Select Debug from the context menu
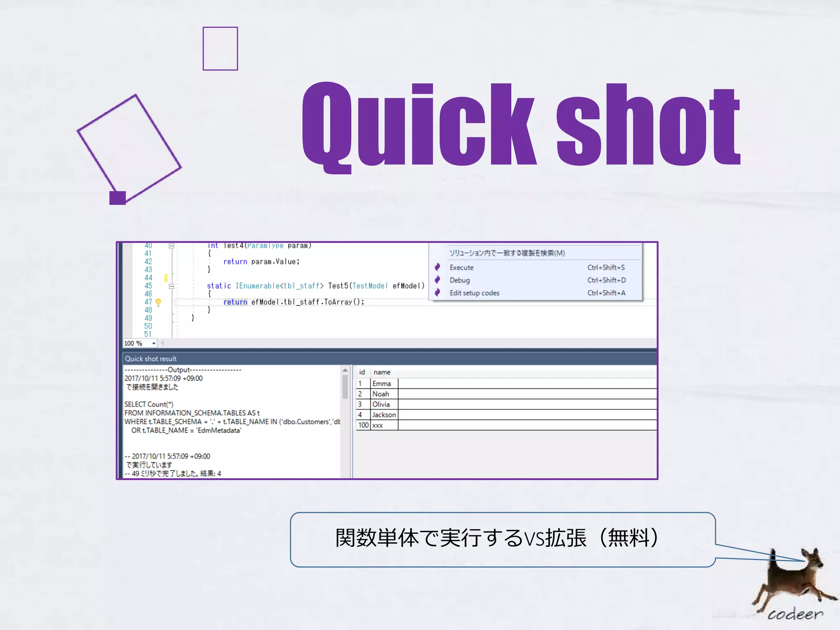The image size is (840, 630). pos(536,280)
